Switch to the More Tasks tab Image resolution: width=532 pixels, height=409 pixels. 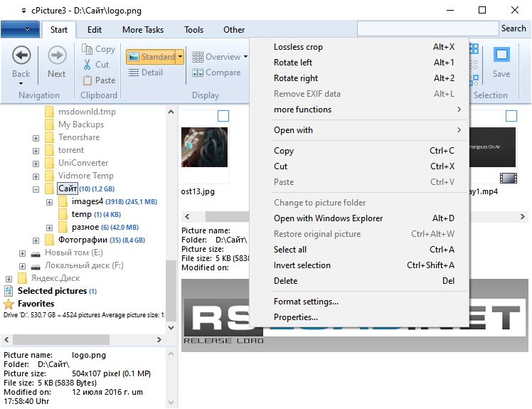(x=143, y=30)
